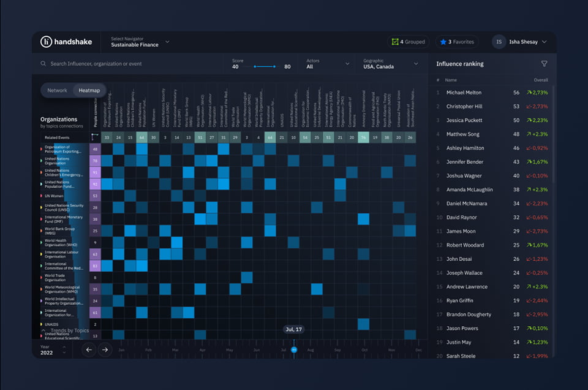Select the International Monetary Fund (IMF) row
The image size is (588, 390).
(x=64, y=219)
